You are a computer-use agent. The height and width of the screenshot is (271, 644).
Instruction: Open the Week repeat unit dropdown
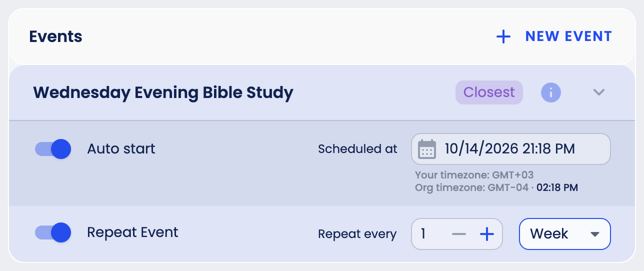pyautogui.click(x=565, y=233)
